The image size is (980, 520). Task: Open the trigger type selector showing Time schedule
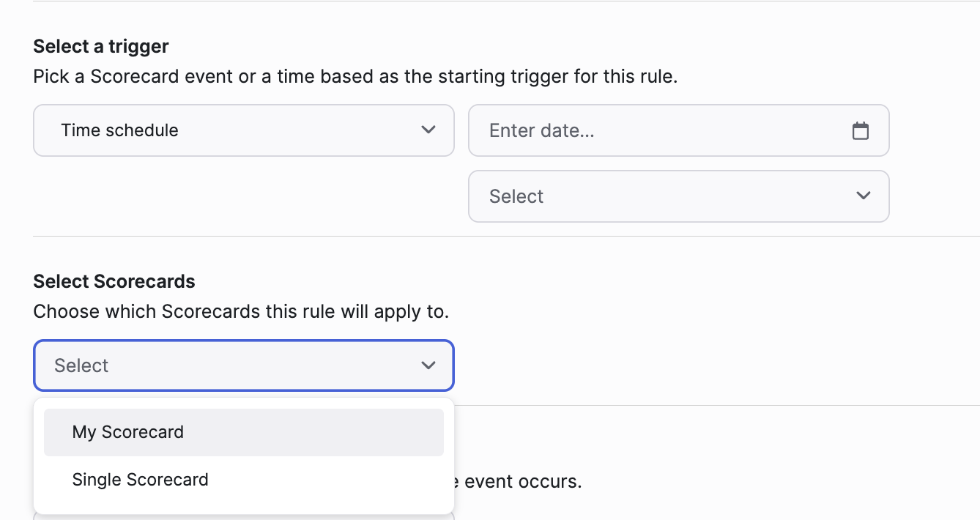243,130
